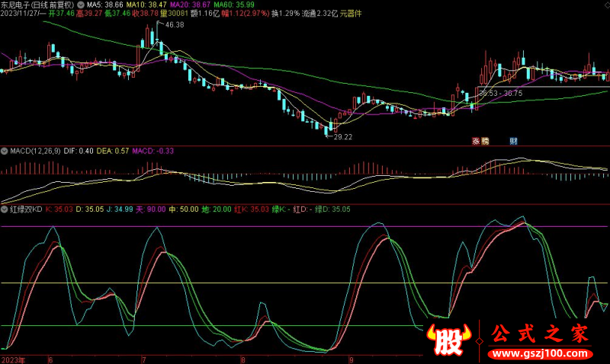Click the circle icon before MA5
The width and height of the screenshot is (610, 364).
[82, 4]
